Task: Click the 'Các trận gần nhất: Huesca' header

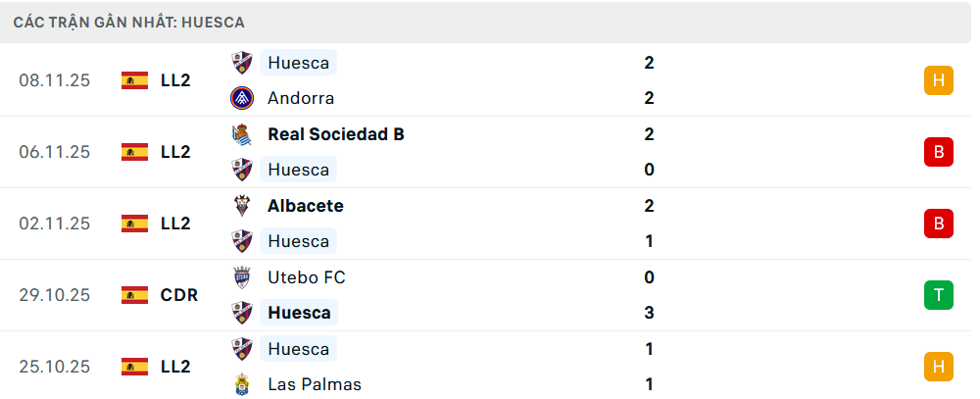Action: [129, 22]
